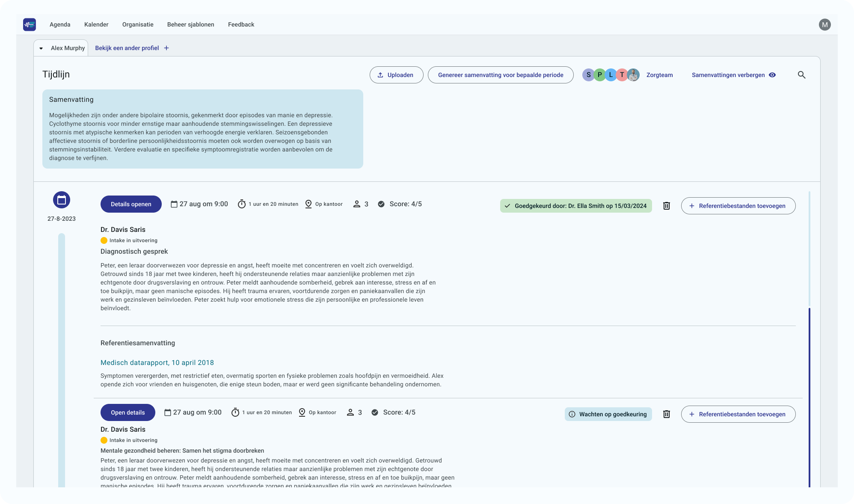Open the Kalender menu item

(x=96, y=24)
